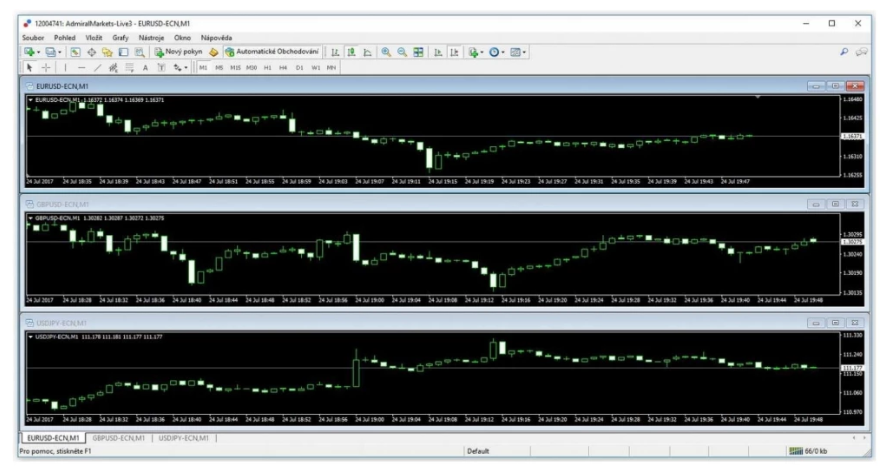This screenshot has width=888, height=475.
Task: Switch to USDJPY-ECN,M1 bottom tab
Action: (x=183, y=438)
